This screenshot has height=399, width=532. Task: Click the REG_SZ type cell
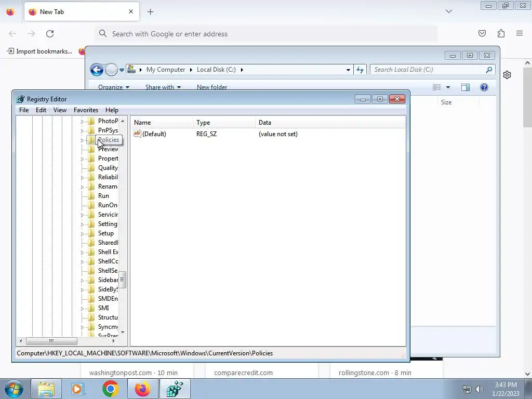[x=206, y=134]
